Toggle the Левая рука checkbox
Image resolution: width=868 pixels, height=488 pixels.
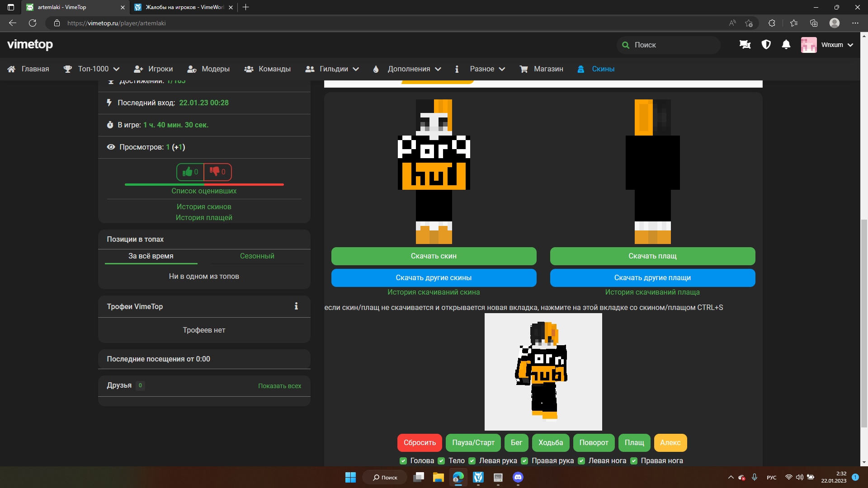(472, 461)
